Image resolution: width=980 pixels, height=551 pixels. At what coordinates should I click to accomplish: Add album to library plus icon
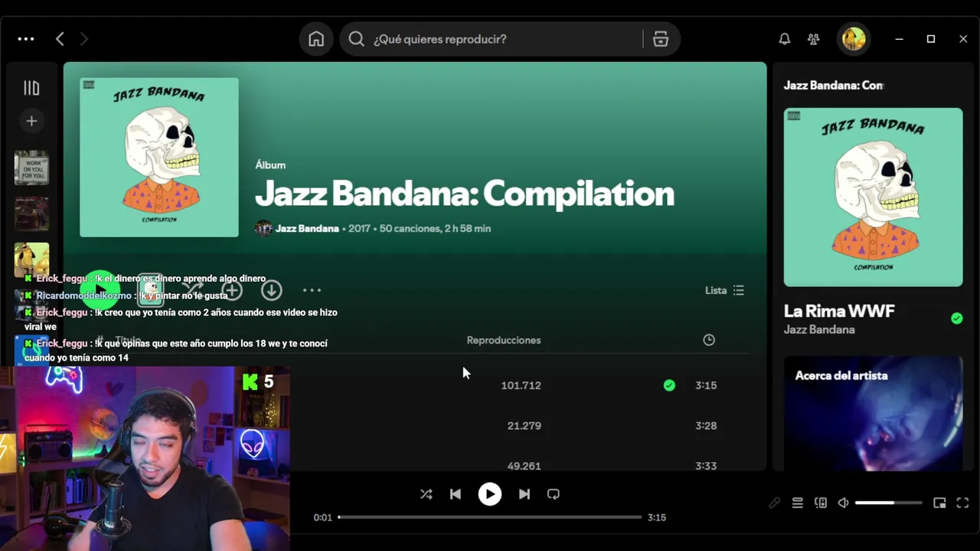pyautogui.click(x=232, y=291)
